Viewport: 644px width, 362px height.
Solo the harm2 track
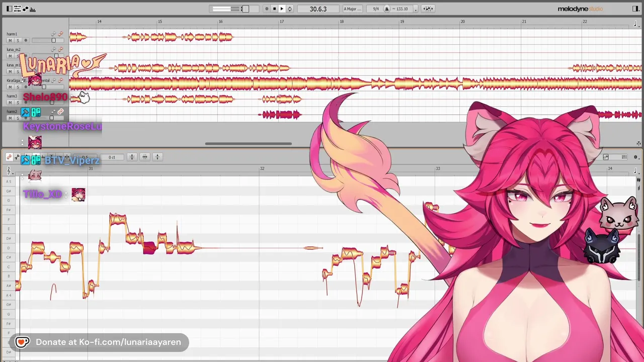click(18, 118)
